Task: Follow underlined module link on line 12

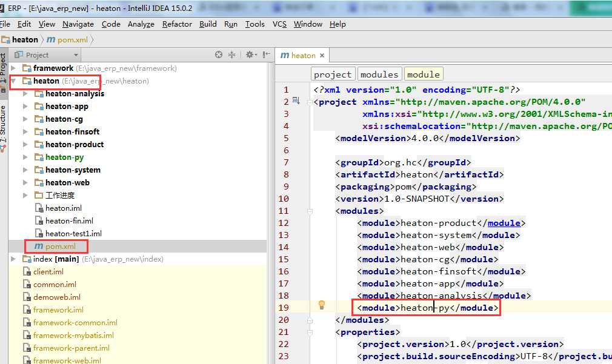Action: (x=504, y=223)
